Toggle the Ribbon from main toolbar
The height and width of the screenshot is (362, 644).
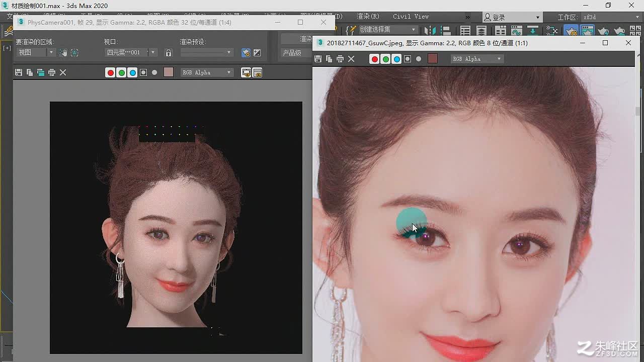pos(500,30)
